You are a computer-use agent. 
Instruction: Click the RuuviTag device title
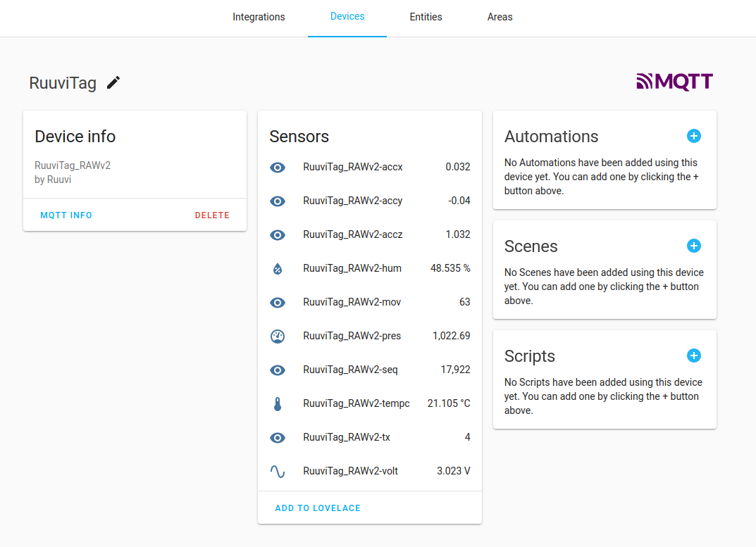63,83
